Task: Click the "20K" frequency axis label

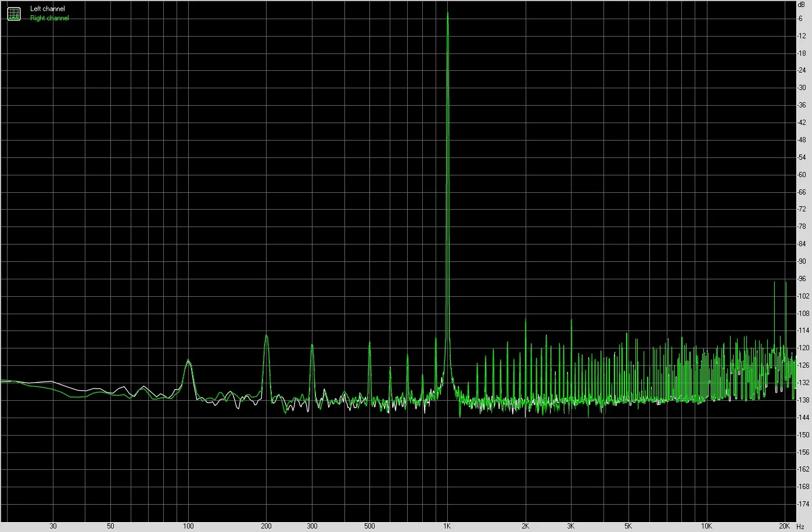Action: tap(784, 526)
